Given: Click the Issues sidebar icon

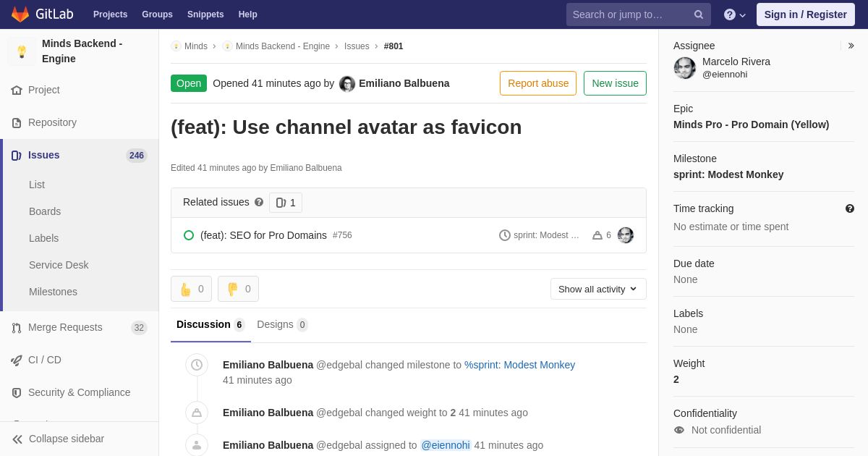Looking at the screenshot, I should [17, 155].
